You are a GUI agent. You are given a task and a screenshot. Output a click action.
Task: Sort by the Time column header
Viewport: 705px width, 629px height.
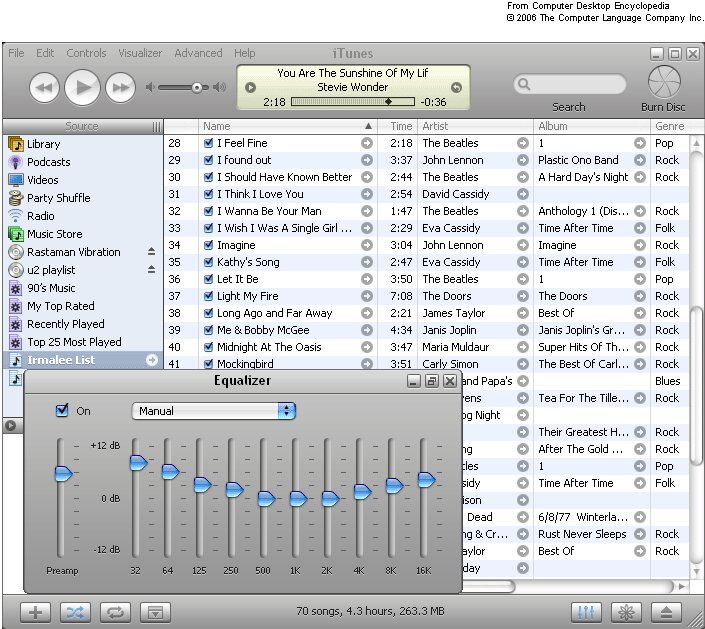click(x=398, y=126)
